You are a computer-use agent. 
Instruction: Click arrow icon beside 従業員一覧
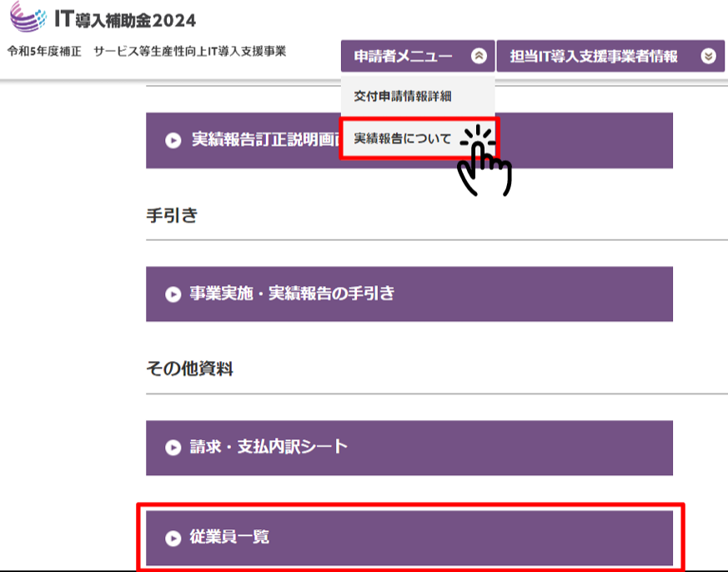click(173, 538)
